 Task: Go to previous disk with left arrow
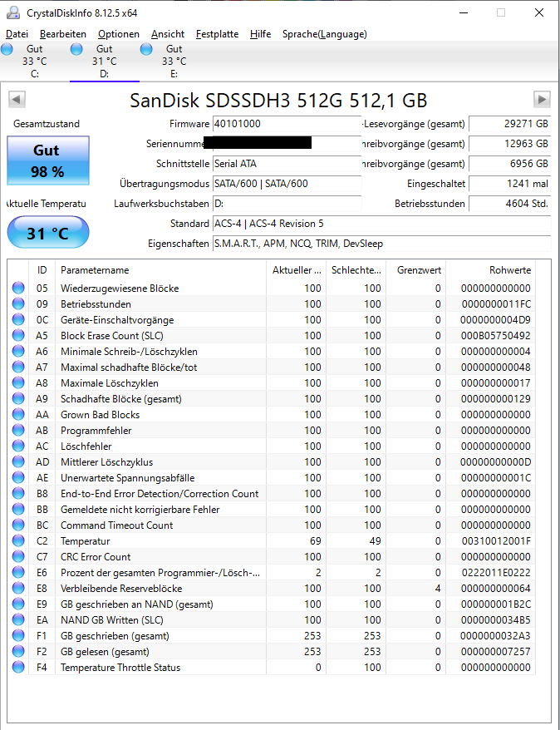pyautogui.click(x=17, y=99)
